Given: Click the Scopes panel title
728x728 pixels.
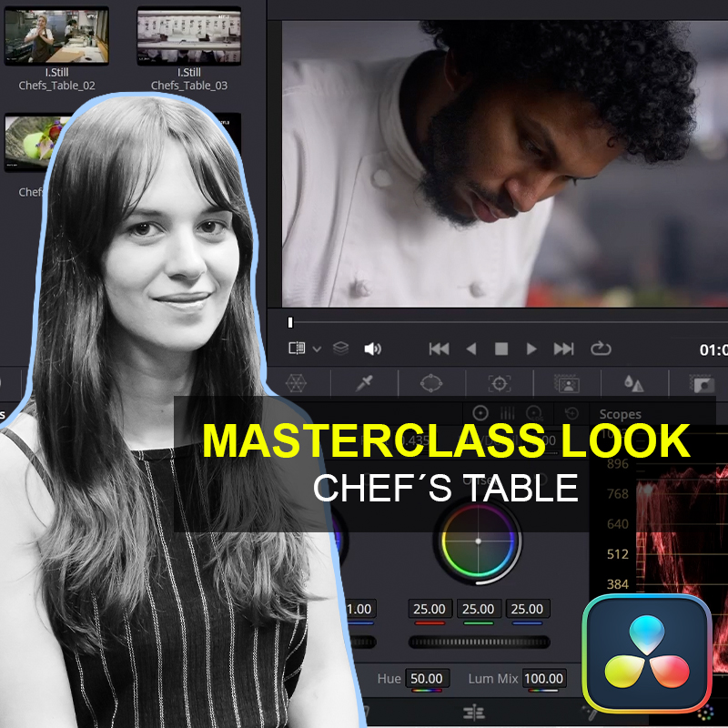Looking at the screenshot, I should pyautogui.click(x=620, y=414).
